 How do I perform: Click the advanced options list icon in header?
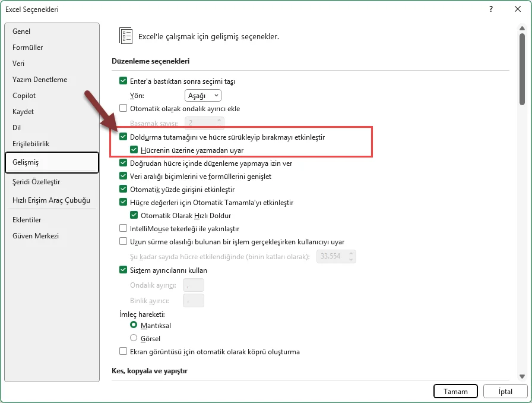125,36
